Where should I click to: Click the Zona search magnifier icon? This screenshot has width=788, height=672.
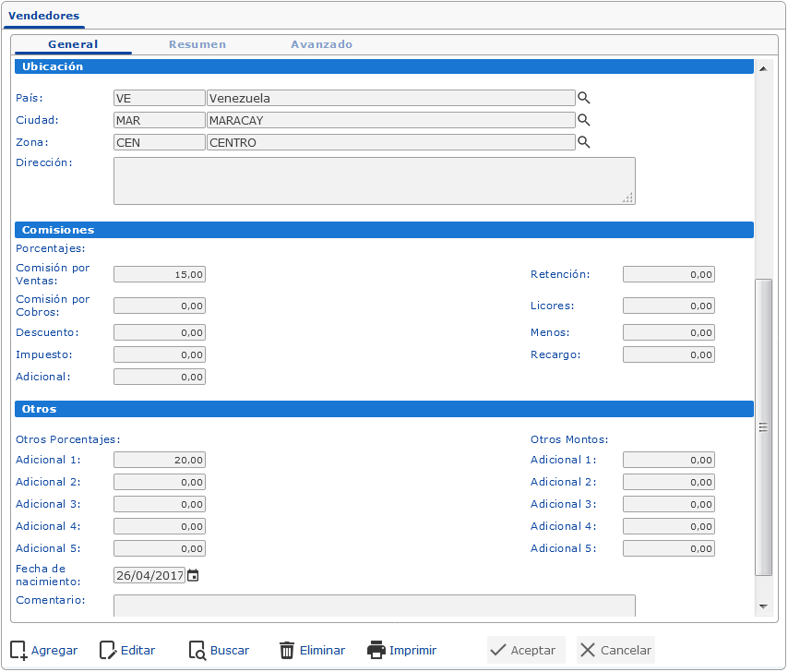click(x=583, y=142)
